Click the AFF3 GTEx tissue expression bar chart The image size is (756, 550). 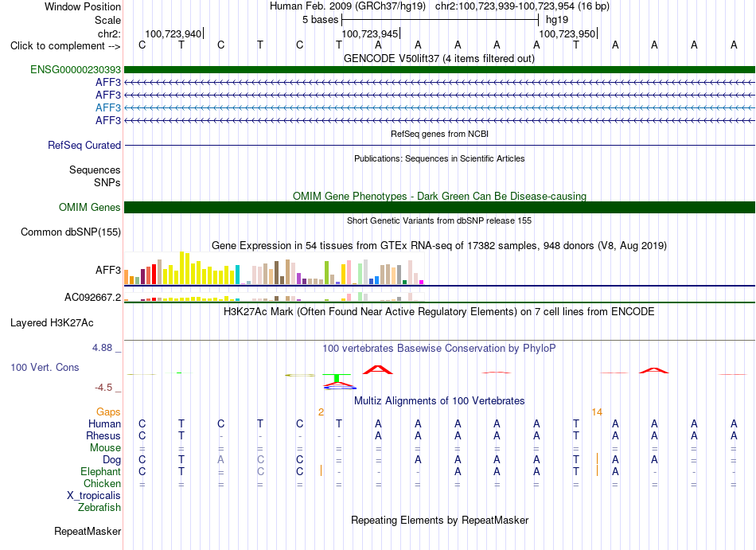click(x=274, y=268)
